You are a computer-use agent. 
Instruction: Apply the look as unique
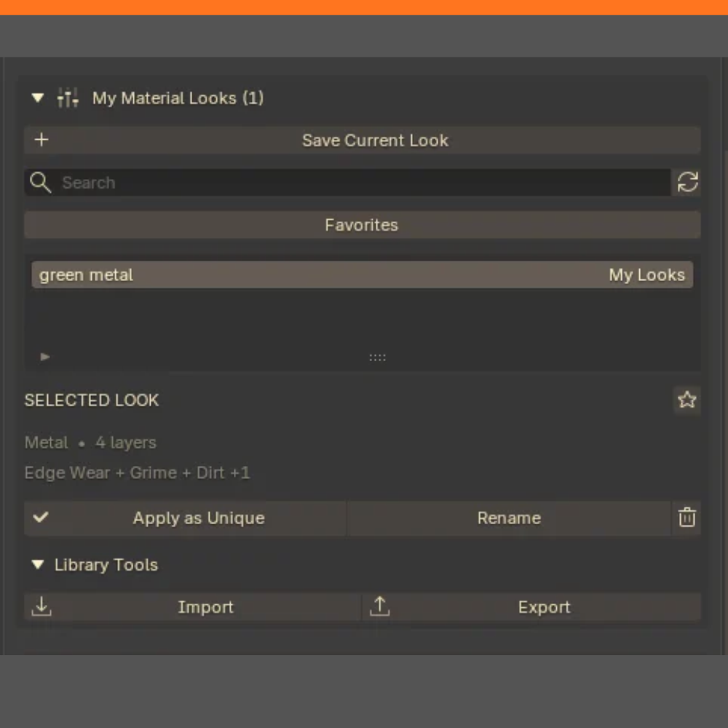tap(185, 518)
